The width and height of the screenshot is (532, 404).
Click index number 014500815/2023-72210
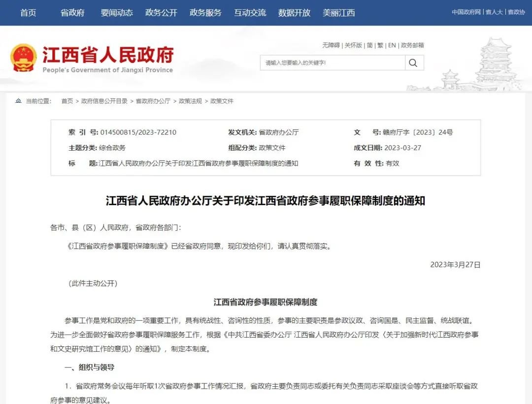(138, 132)
